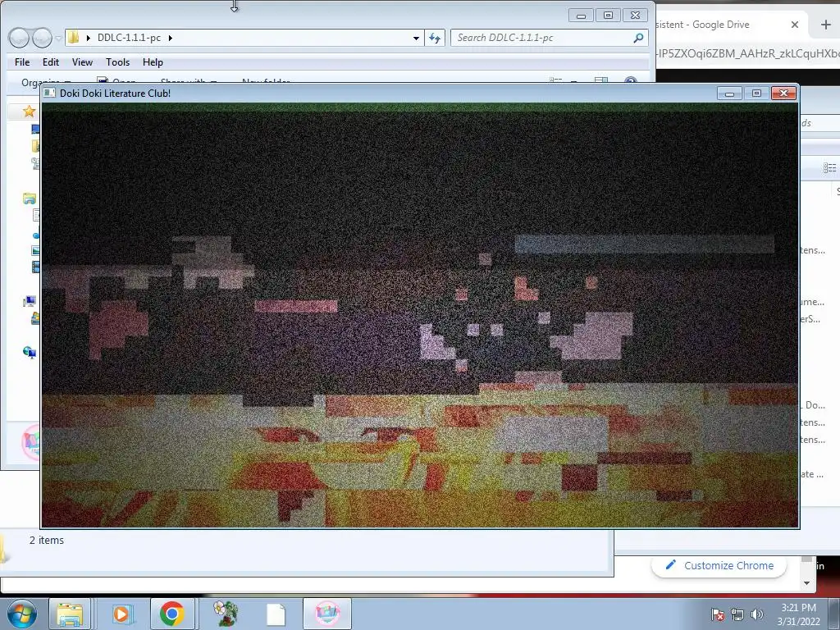The image size is (840, 630).
Task: Click the flower plant taskbar icon
Action: (225, 614)
